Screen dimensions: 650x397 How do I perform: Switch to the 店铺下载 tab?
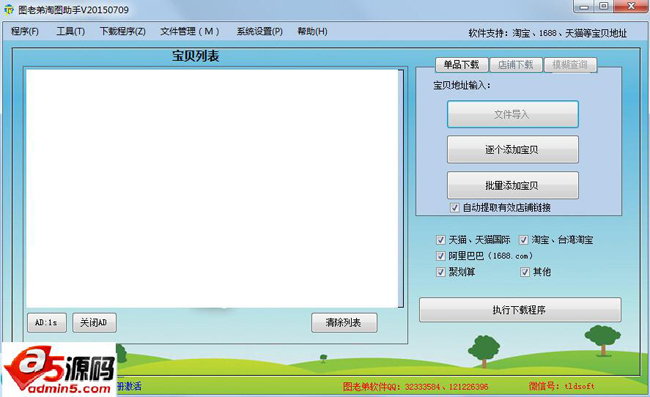pos(516,65)
